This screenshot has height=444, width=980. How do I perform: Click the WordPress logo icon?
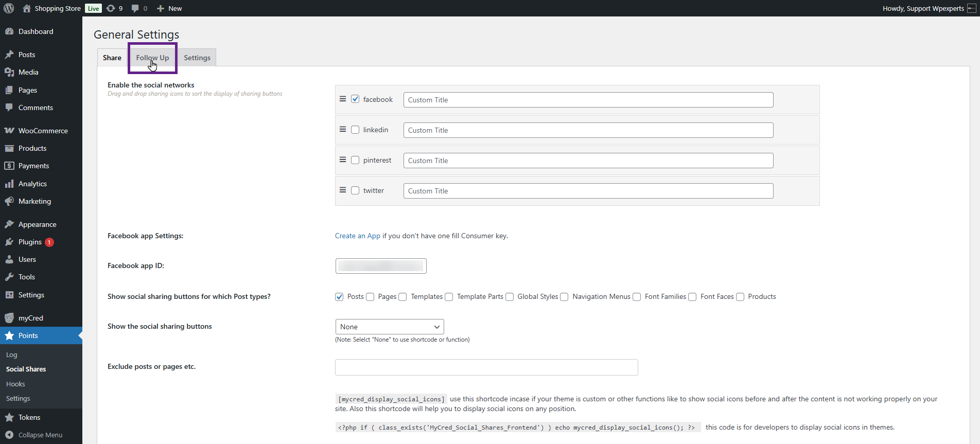pyautogui.click(x=9, y=8)
